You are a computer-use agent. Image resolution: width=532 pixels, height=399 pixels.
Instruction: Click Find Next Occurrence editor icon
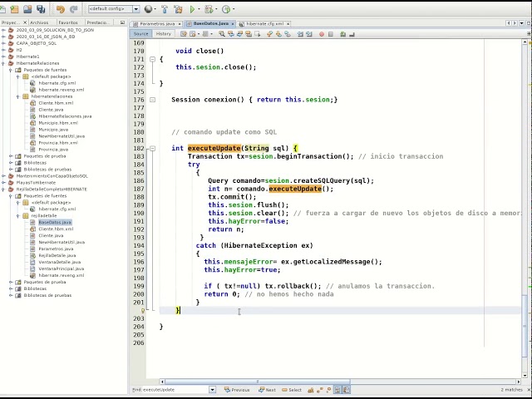(x=240, y=34)
